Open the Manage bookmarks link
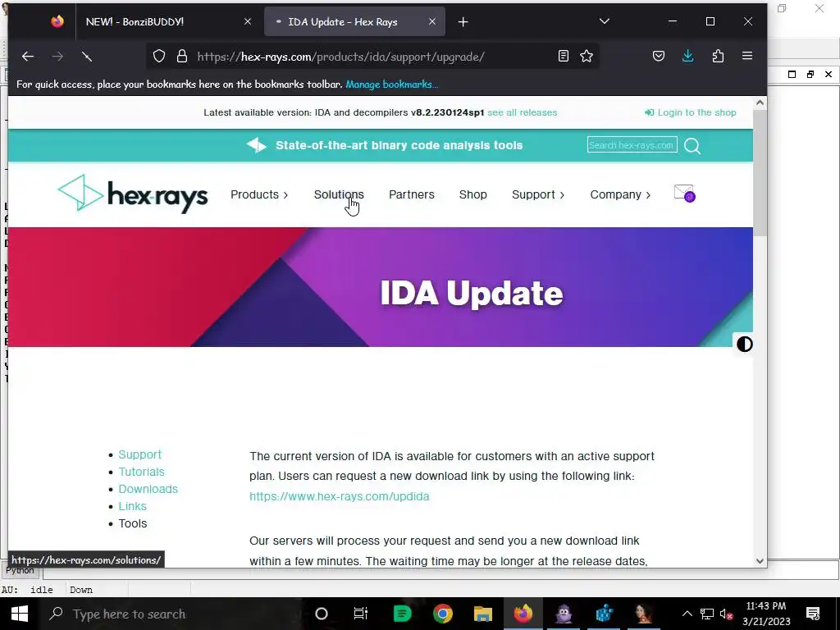The width and height of the screenshot is (840, 630). point(391,84)
